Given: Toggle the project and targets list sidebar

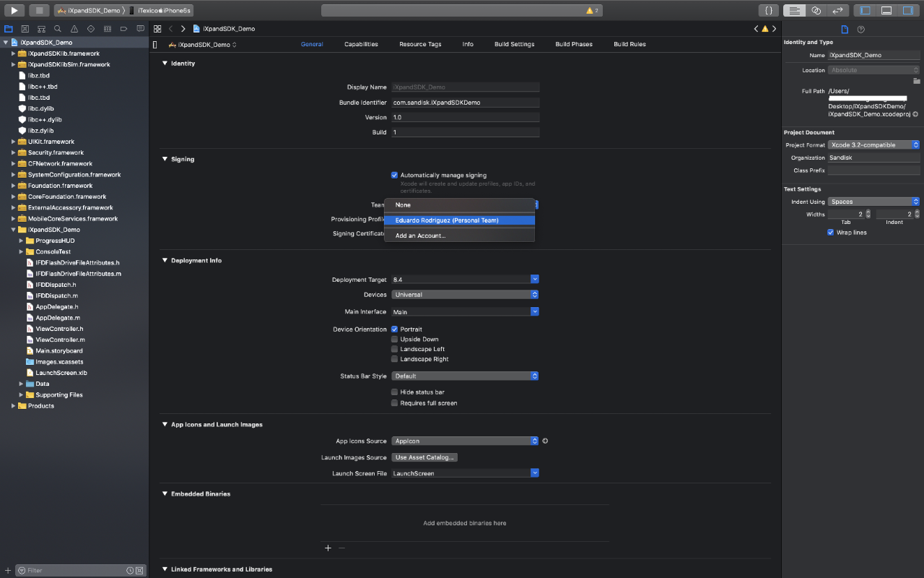Looking at the screenshot, I should [155, 45].
